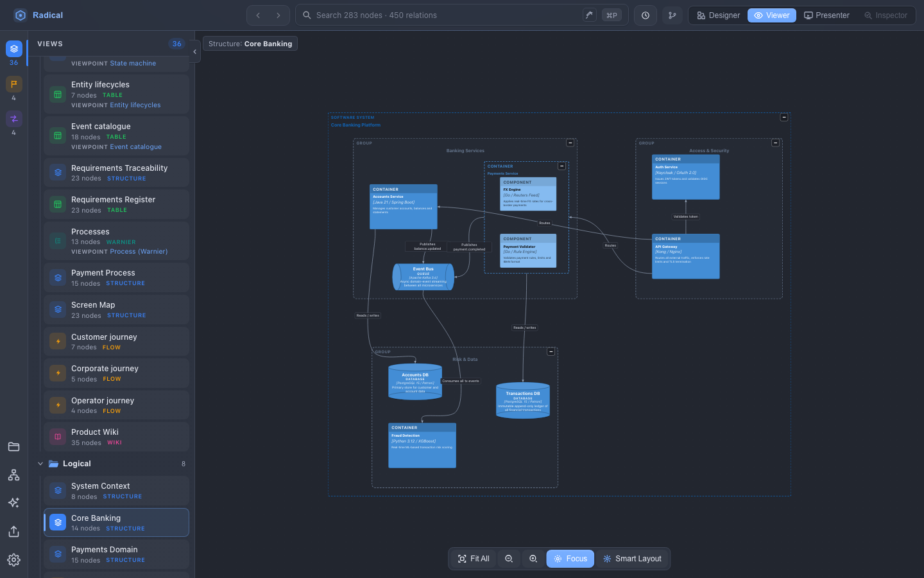Zoom out the diagram
This screenshot has height=578, width=924.
click(x=509, y=559)
